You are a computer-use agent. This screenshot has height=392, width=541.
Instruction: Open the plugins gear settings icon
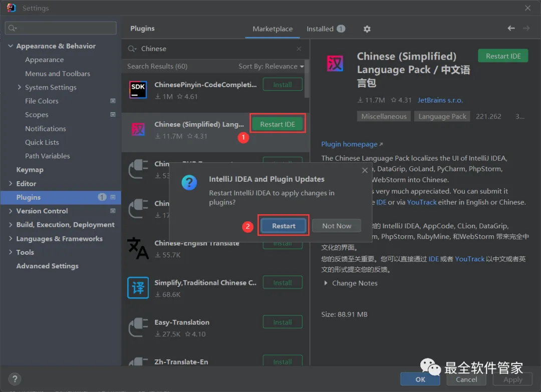coord(367,29)
